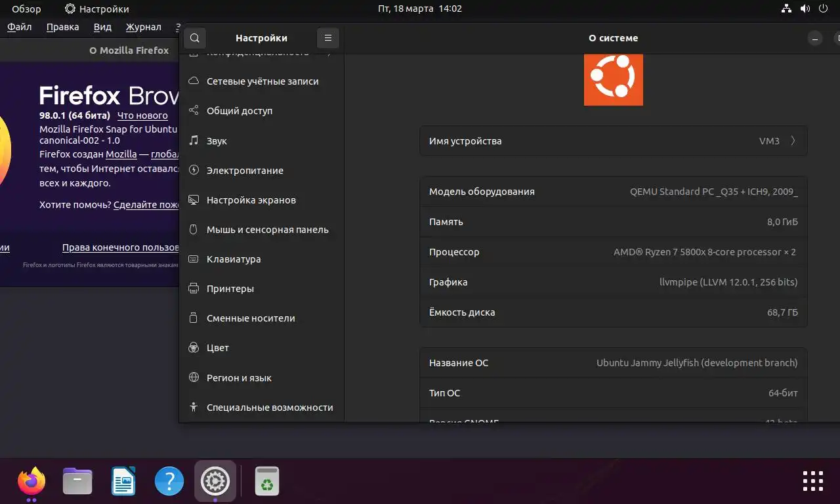This screenshot has height=504, width=840.
Task: Select Настройка экранов in sidebar
Action: (x=261, y=199)
